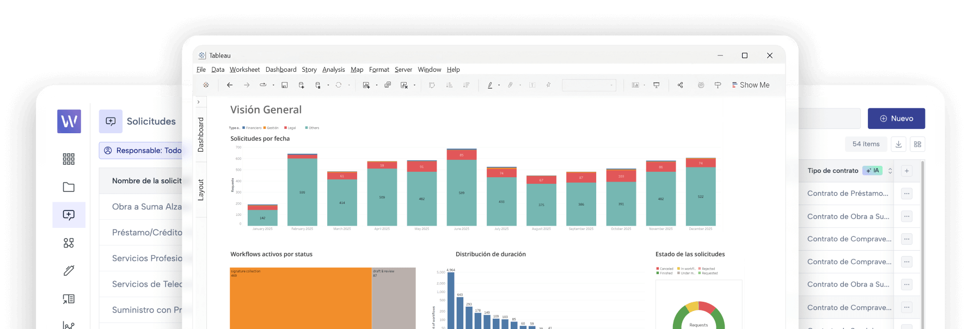This screenshot has width=980, height=329.
Task: Toggle sort arrows on Tipo de contrato column
Action: [x=890, y=171]
